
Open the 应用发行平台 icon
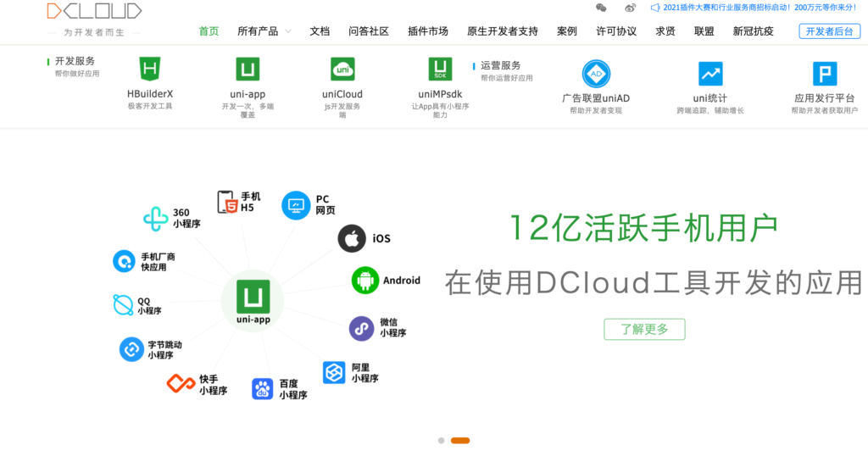click(x=825, y=74)
